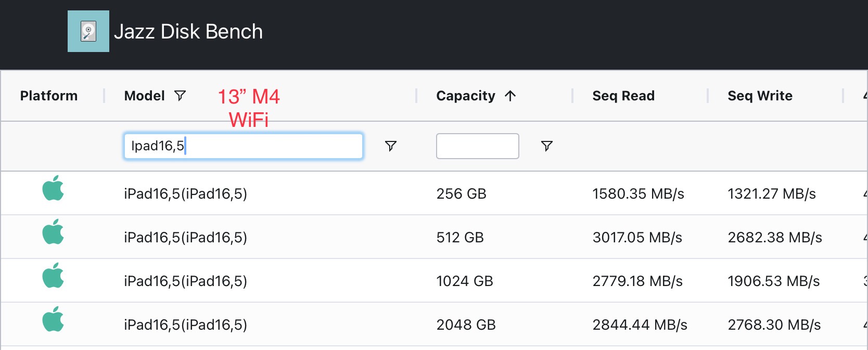Click the Apple icon in the 512 GB row

[53, 232]
